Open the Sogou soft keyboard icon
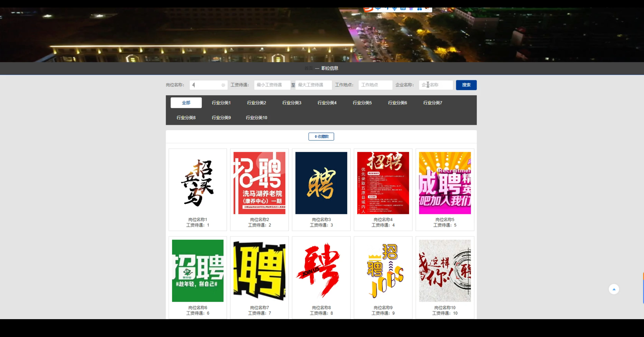The width and height of the screenshot is (644, 337). (403, 9)
